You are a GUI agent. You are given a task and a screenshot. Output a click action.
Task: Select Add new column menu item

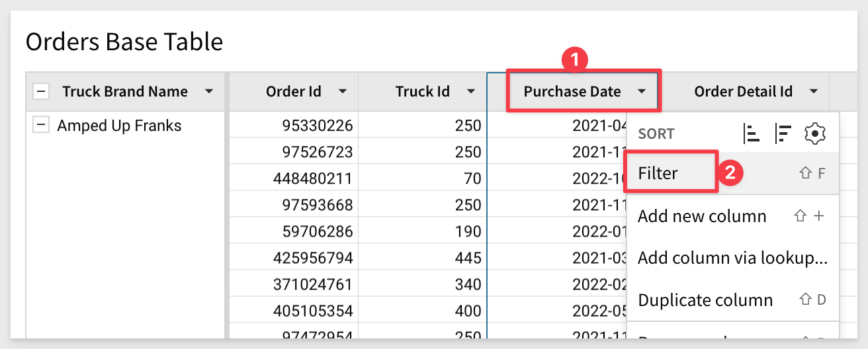point(702,216)
